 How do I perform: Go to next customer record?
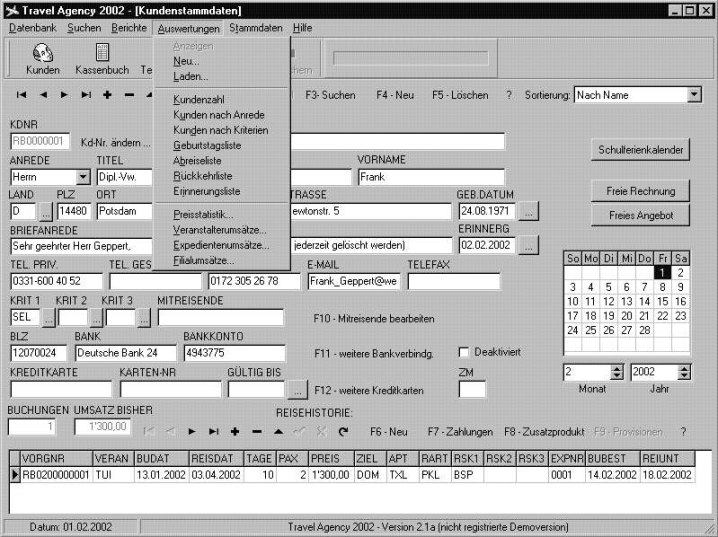click(64, 95)
